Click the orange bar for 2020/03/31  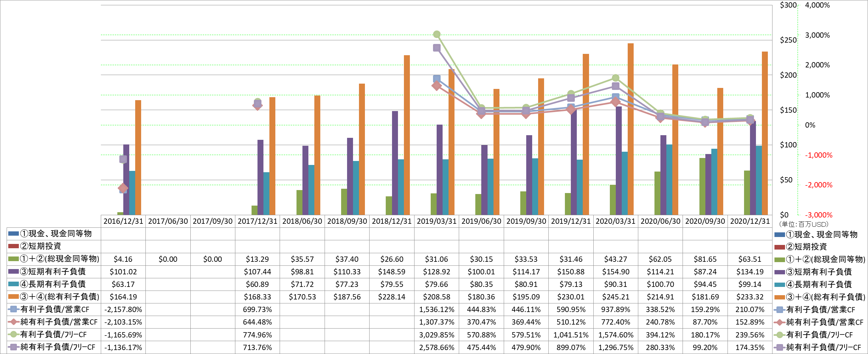click(630, 129)
